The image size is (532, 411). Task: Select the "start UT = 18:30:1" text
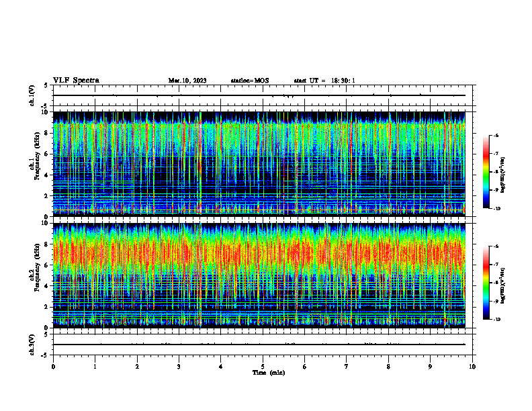324,81
